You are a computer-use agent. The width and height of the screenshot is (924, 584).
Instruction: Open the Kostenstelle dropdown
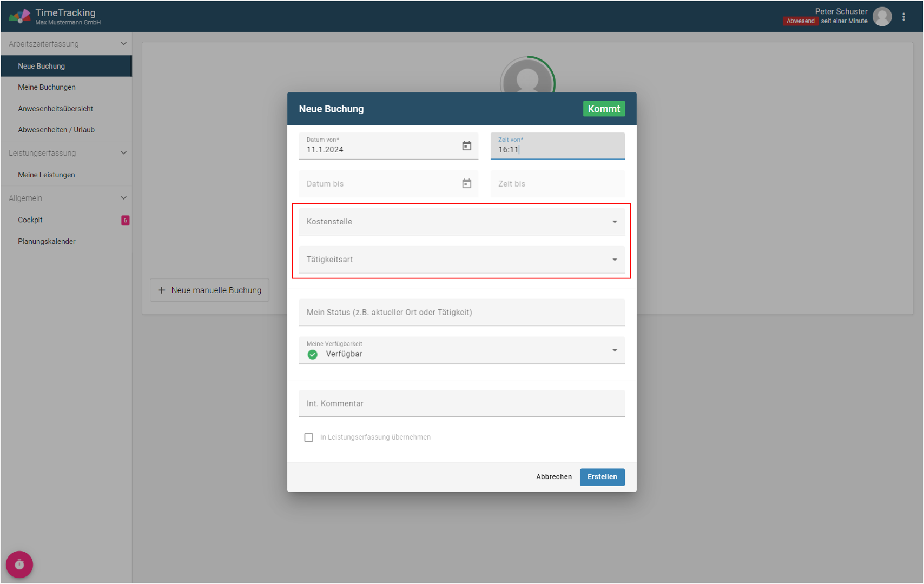pyautogui.click(x=461, y=222)
